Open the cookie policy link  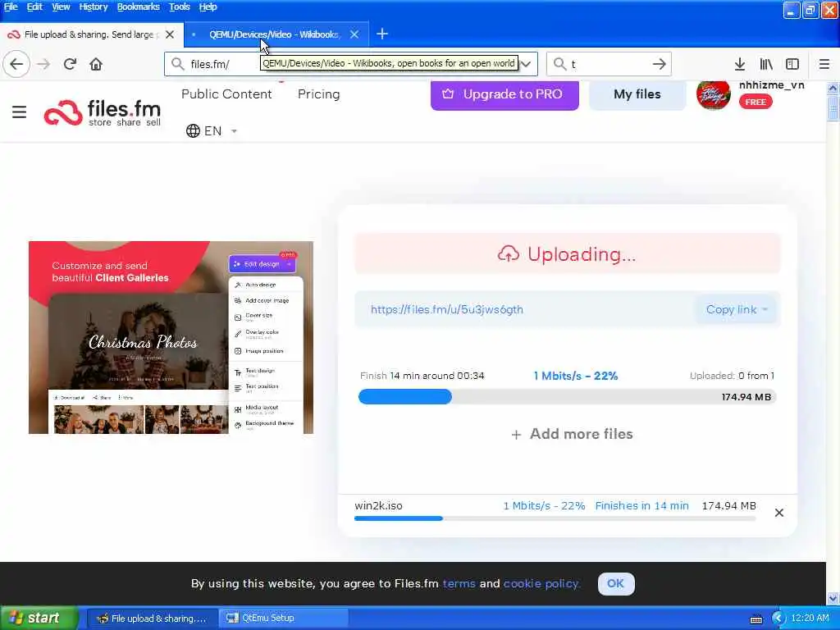[x=541, y=583]
